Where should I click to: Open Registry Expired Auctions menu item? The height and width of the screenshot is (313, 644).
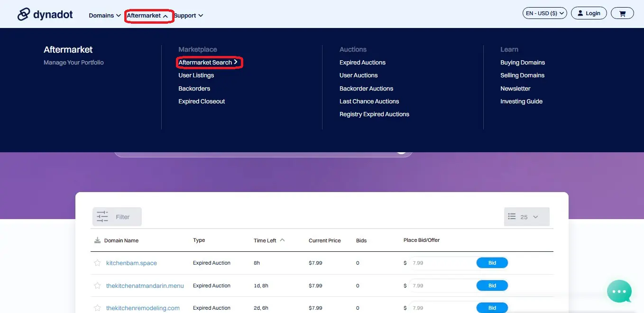(x=374, y=114)
